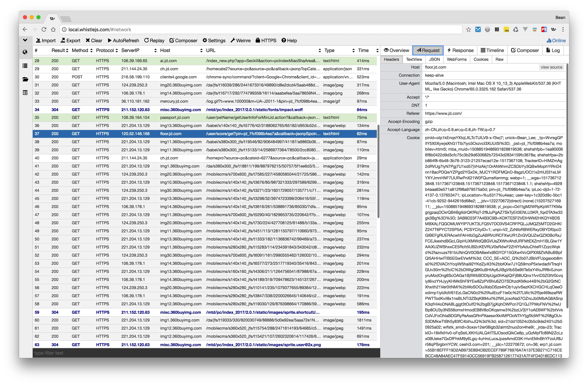Replay the selected request
This screenshot has width=588, height=385.
point(154,41)
